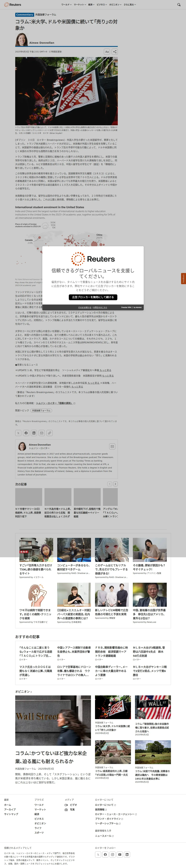The image size is (186, 868).
Task: Click the 外国為替フォーラム topic pill
Action: pos(41,410)
